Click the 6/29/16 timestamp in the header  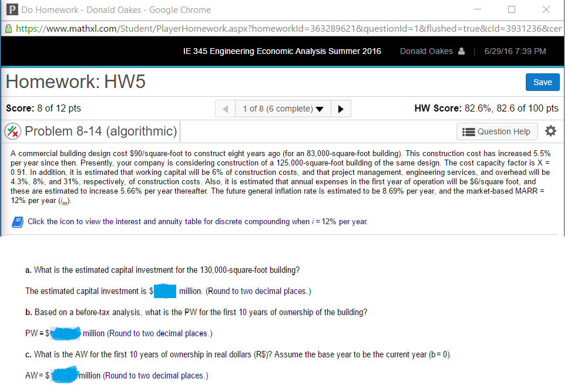click(x=515, y=51)
